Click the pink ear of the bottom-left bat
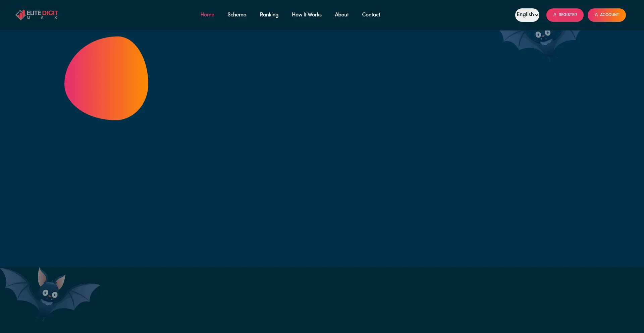644x333 pixels. 42,277
